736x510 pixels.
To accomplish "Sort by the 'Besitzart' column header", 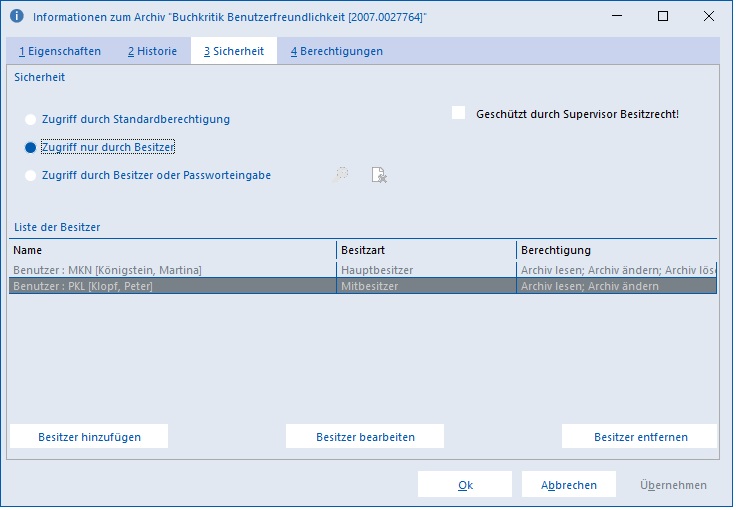I will point(426,250).
